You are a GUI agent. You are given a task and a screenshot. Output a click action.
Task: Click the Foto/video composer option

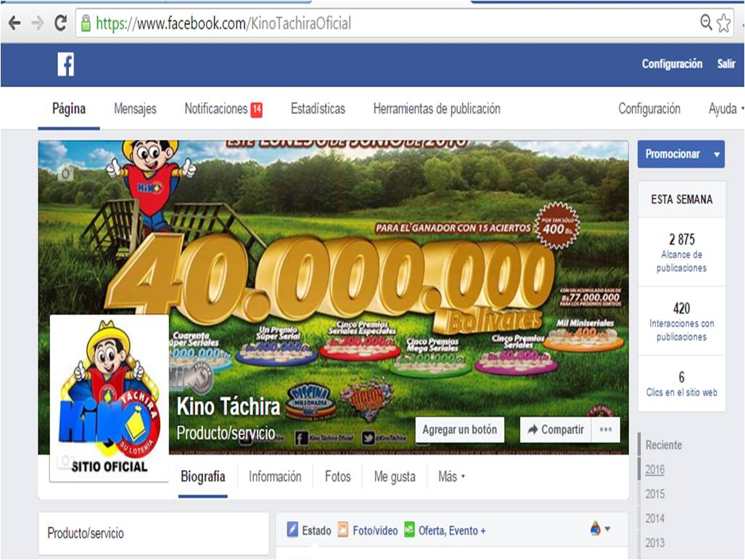click(x=368, y=530)
